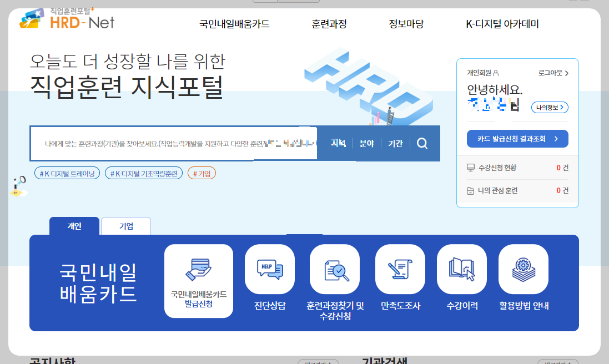Click the floating telescope character icon

click(x=18, y=186)
